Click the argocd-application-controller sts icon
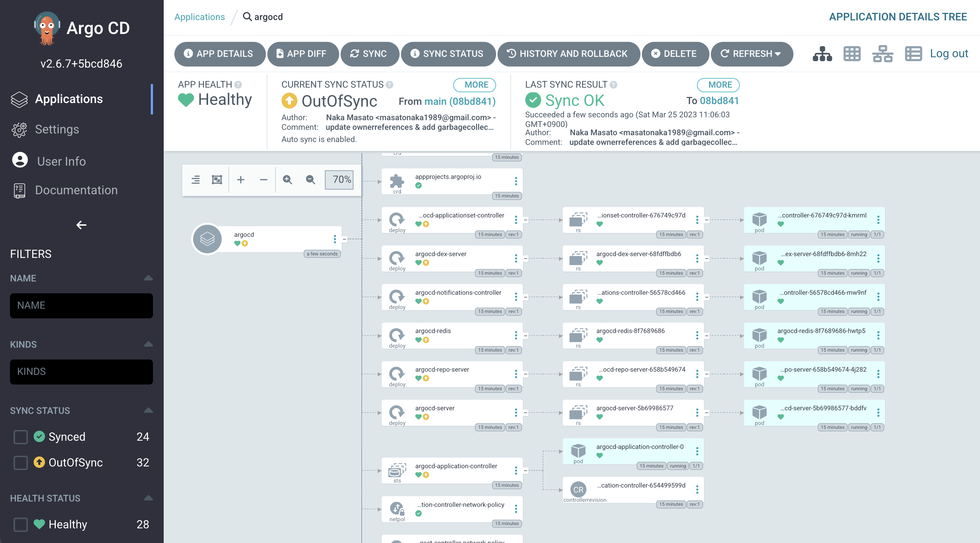Viewport: 980px width, 543px height. [397, 470]
